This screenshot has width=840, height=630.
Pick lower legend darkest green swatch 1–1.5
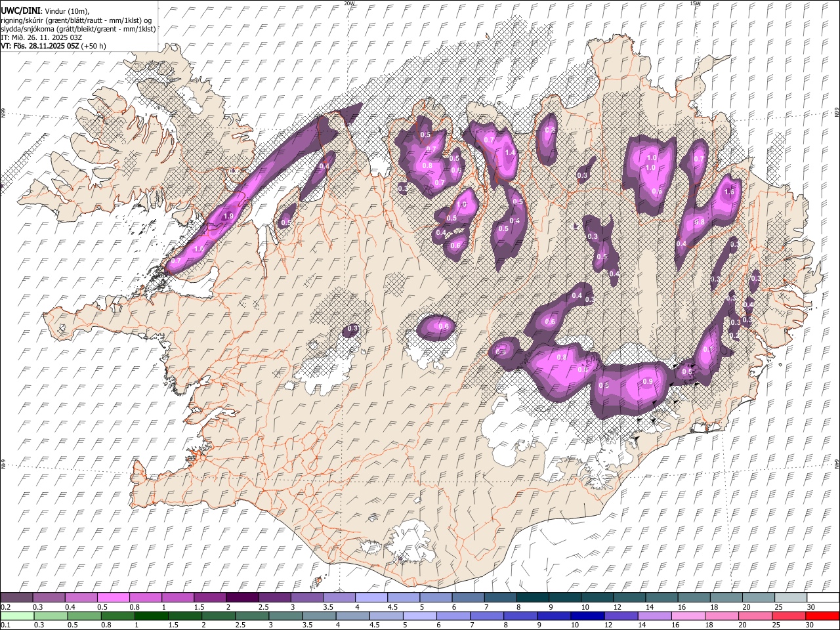(x=152, y=616)
